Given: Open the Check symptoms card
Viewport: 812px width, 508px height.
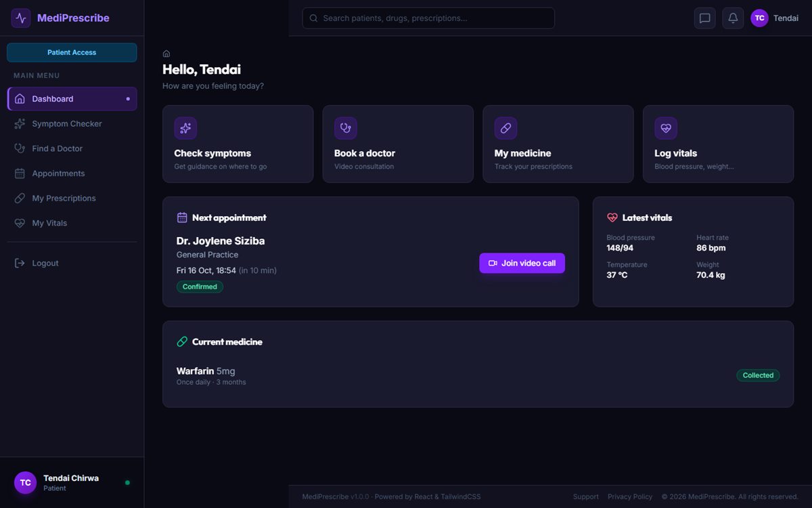Looking at the screenshot, I should [238, 144].
